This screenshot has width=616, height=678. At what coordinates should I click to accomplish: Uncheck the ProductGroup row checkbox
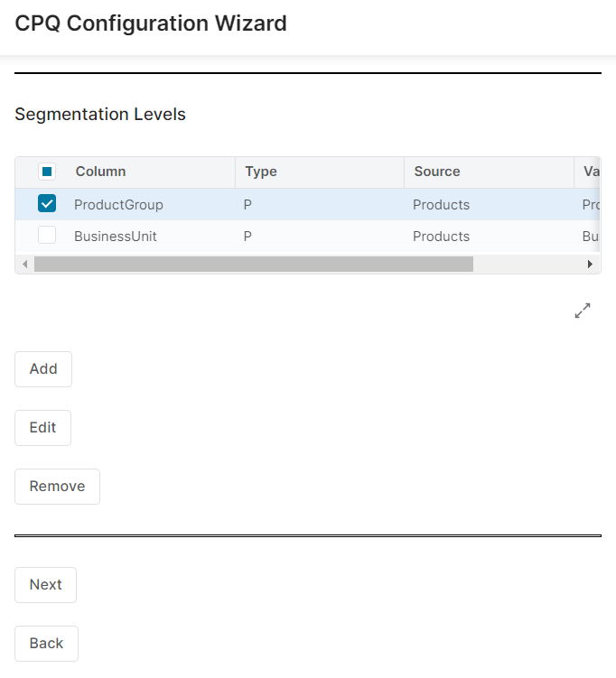[x=48, y=204]
